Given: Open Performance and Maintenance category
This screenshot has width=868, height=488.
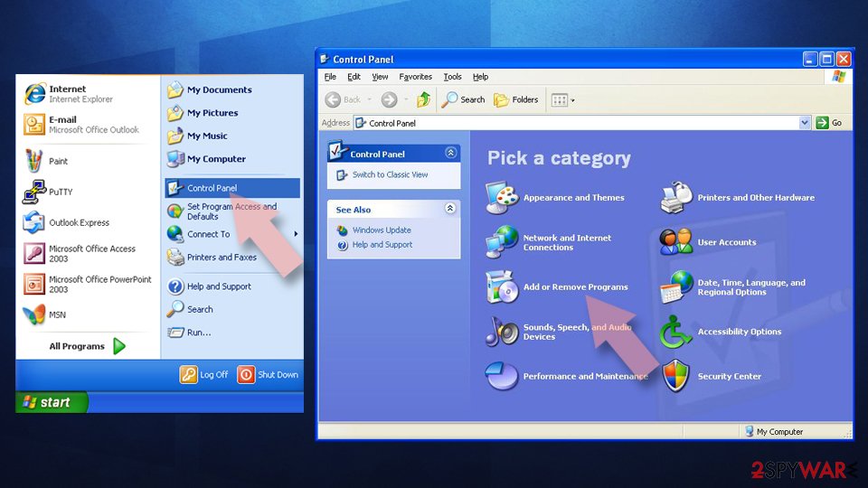Looking at the screenshot, I should tap(566, 376).
